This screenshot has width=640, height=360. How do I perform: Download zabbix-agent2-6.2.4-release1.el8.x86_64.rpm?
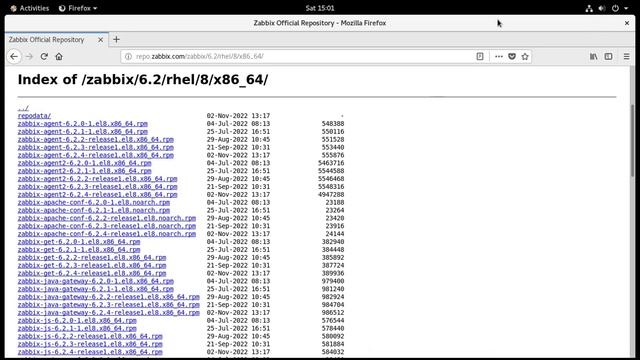coord(98,194)
